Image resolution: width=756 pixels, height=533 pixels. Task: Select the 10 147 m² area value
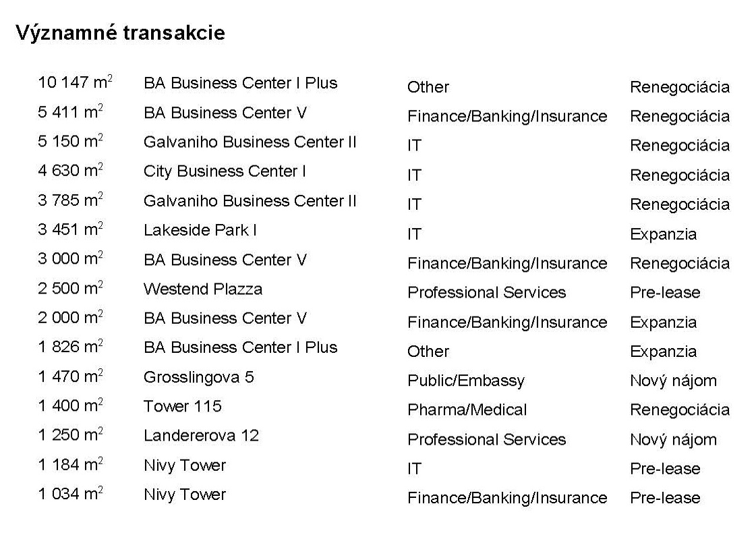(76, 82)
